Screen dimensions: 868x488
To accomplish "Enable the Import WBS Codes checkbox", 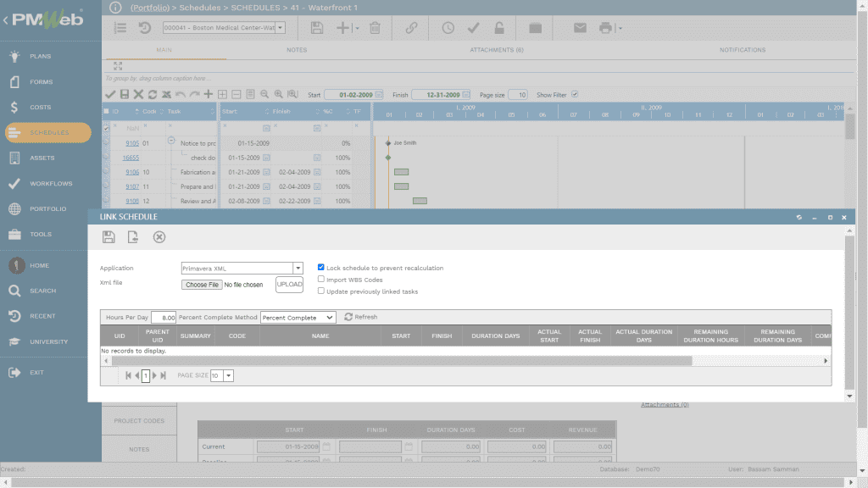I will tap(321, 280).
